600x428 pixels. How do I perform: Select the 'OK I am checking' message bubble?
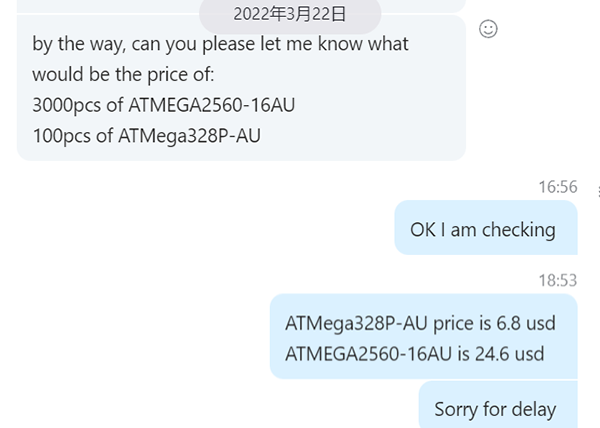click(486, 228)
